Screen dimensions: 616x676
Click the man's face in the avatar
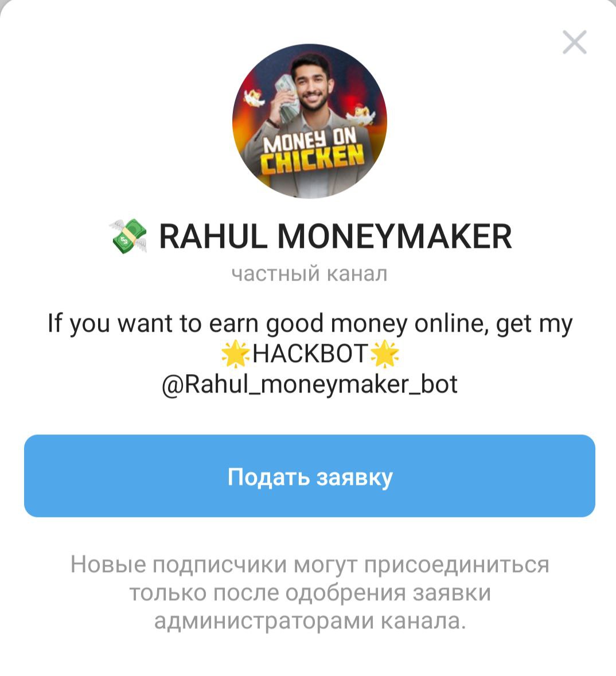pos(313,88)
